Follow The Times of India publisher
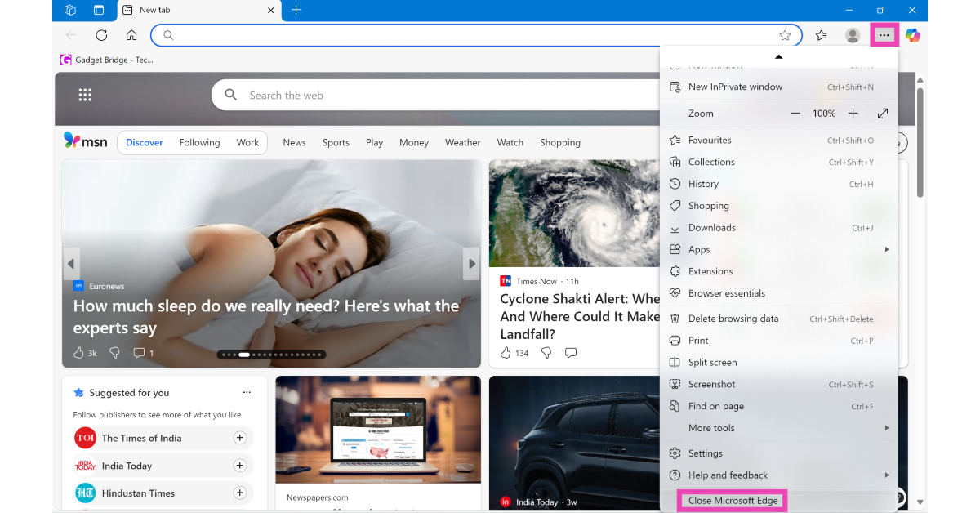980x513 pixels. 240,438
